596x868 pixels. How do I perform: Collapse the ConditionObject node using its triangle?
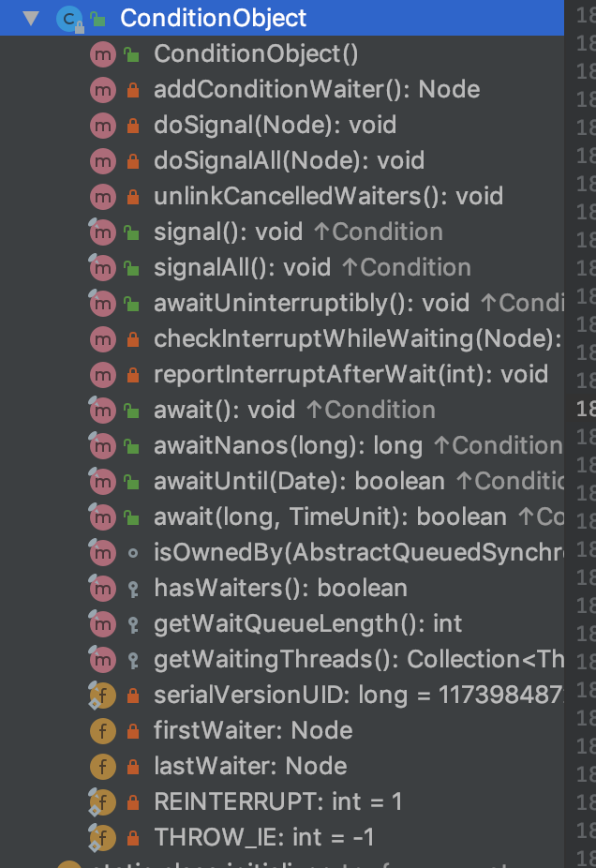tap(31, 16)
